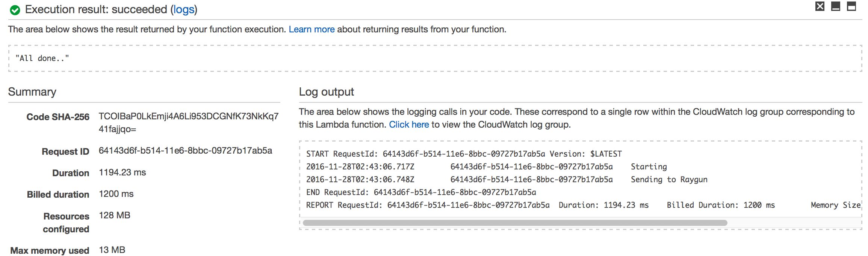The width and height of the screenshot is (868, 256).
Task: Click the START RequestId log line
Action: tap(464, 154)
